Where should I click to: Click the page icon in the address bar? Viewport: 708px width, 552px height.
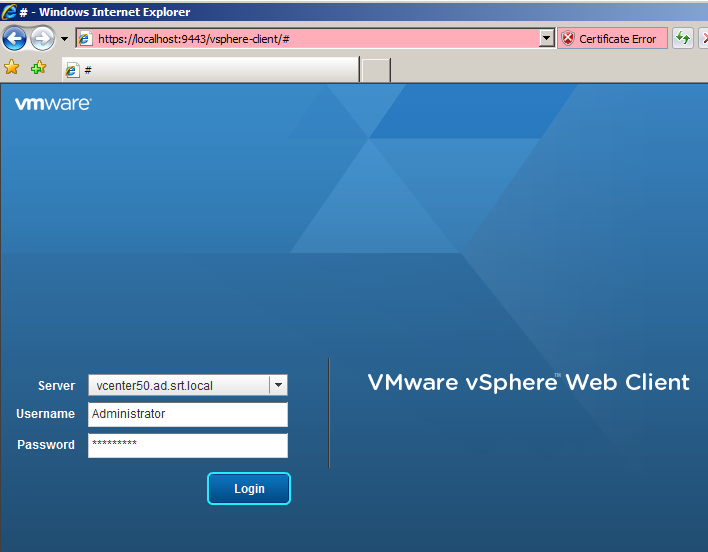[84, 39]
